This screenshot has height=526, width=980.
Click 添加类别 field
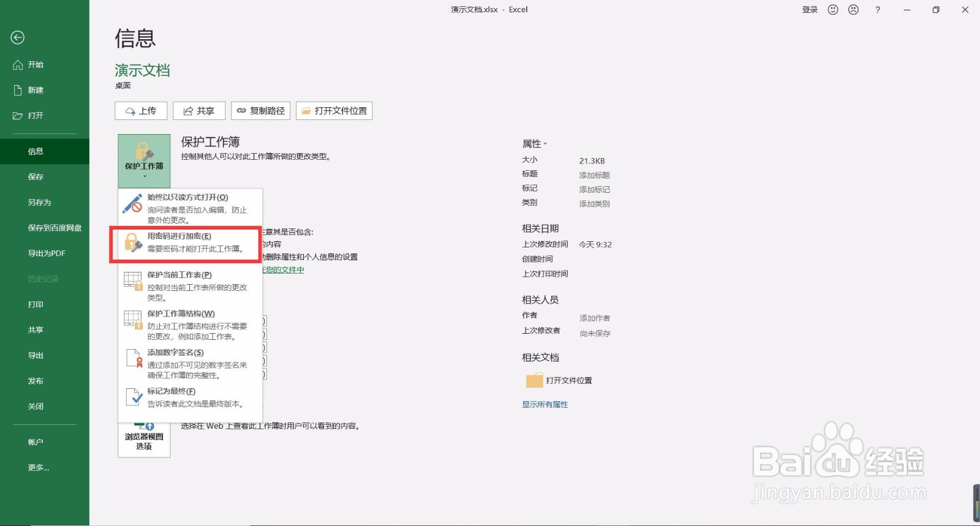coord(594,204)
